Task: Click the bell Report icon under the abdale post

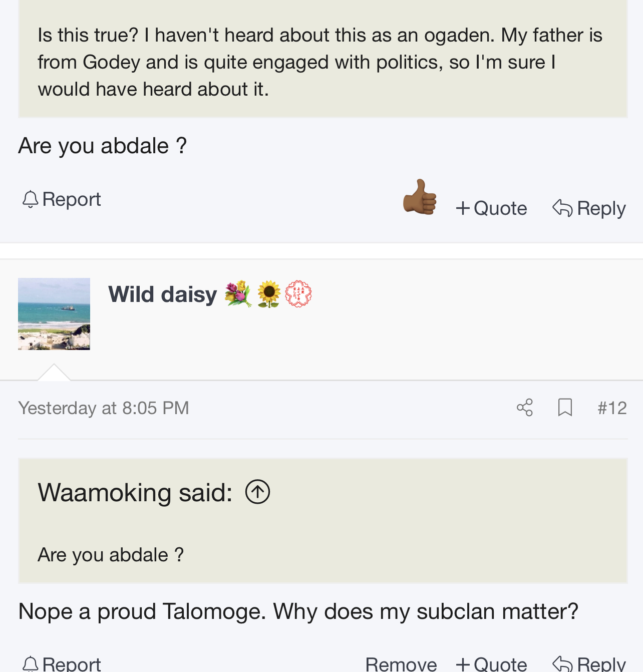Action: (x=30, y=199)
